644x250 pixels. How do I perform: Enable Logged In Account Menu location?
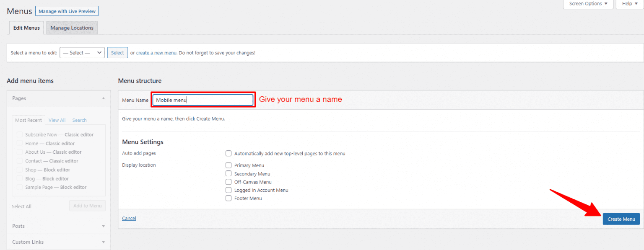tap(229, 190)
